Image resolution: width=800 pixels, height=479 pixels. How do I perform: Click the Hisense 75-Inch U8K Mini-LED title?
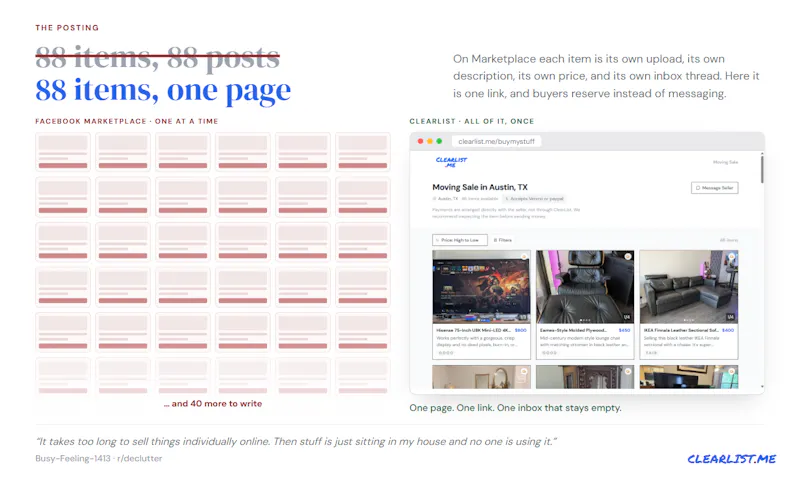click(474, 330)
